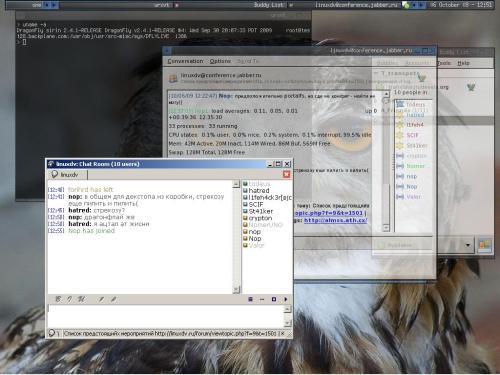Click the 'one' desktop label in top panel
The image size is (500, 375).
point(37,5)
